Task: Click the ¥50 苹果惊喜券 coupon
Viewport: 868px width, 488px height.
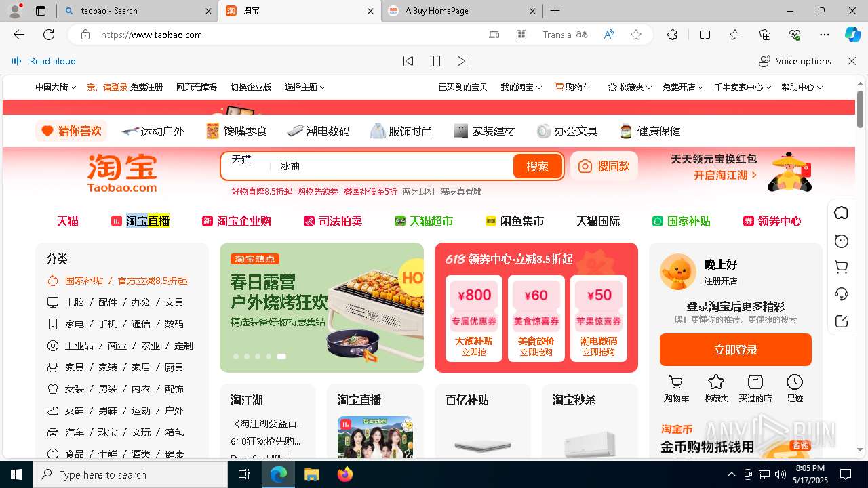Action: coord(598,318)
